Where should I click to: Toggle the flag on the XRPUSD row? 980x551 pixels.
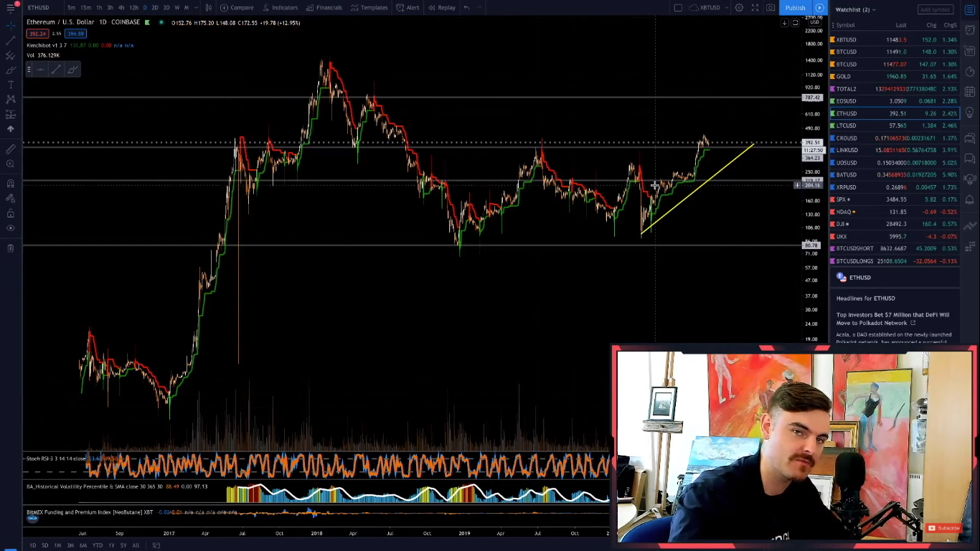[832, 187]
